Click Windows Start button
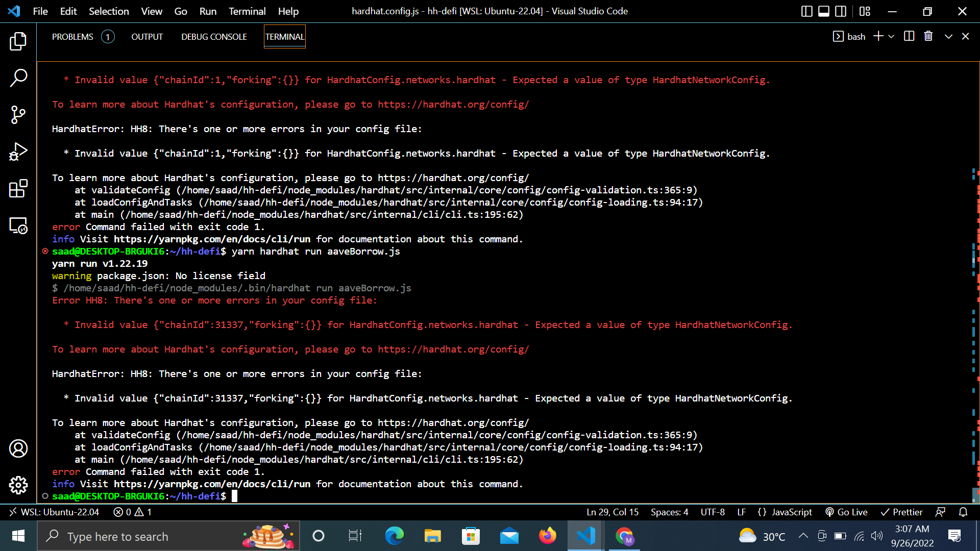Image resolution: width=980 pixels, height=551 pixels. pyautogui.click(x=18, y=536)
